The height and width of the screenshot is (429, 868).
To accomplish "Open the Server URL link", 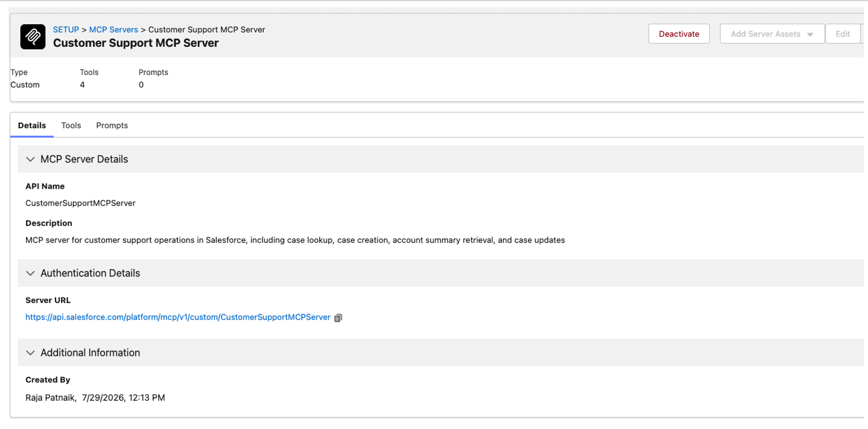I will [178, 317].
